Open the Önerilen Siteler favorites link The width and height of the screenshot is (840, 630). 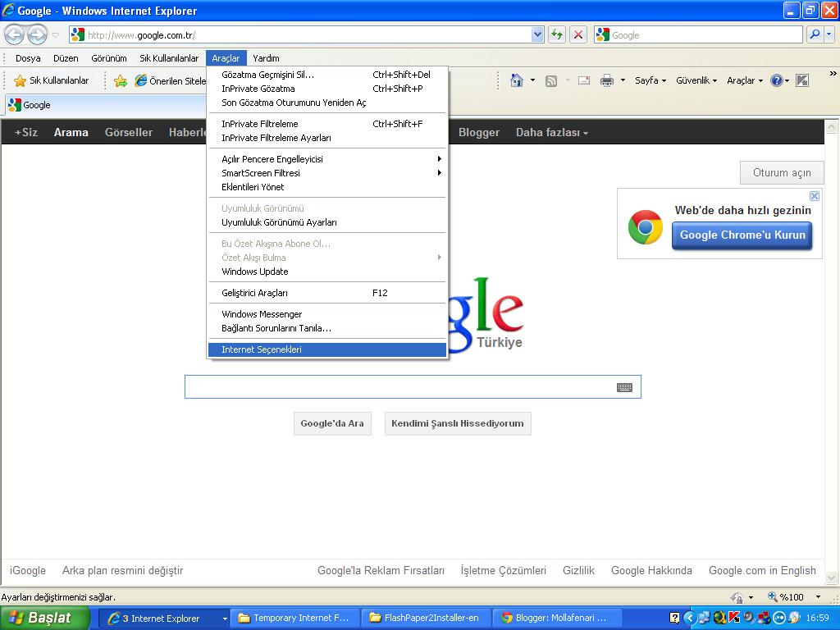tap(171, 81)
